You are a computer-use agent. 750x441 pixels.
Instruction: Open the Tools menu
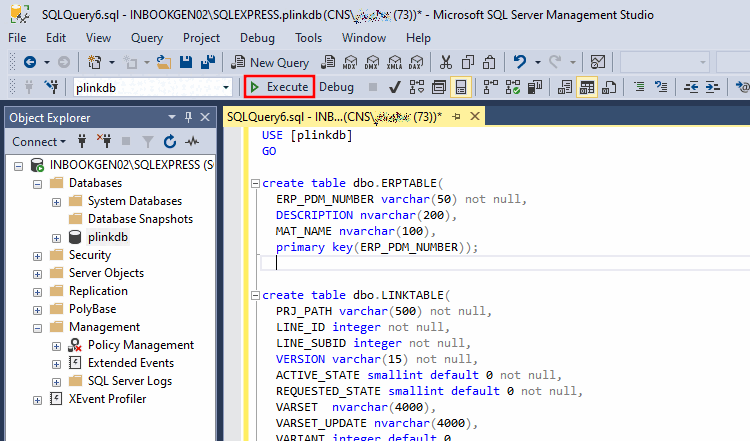[x=309, y=38]
